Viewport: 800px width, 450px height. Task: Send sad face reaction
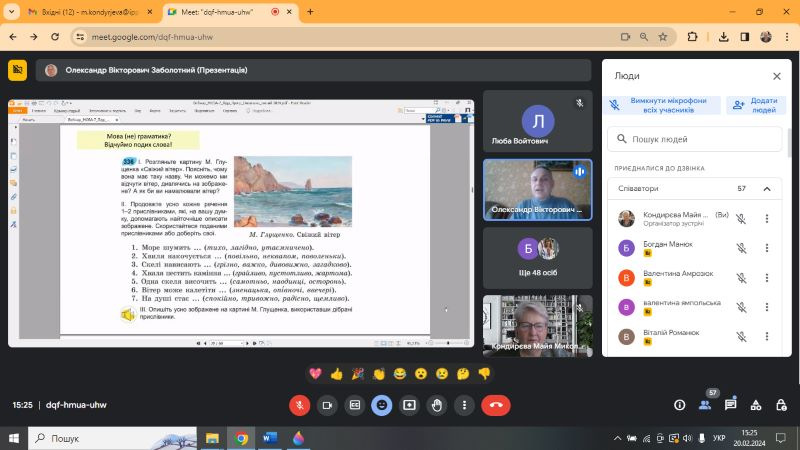click(442, 374)
